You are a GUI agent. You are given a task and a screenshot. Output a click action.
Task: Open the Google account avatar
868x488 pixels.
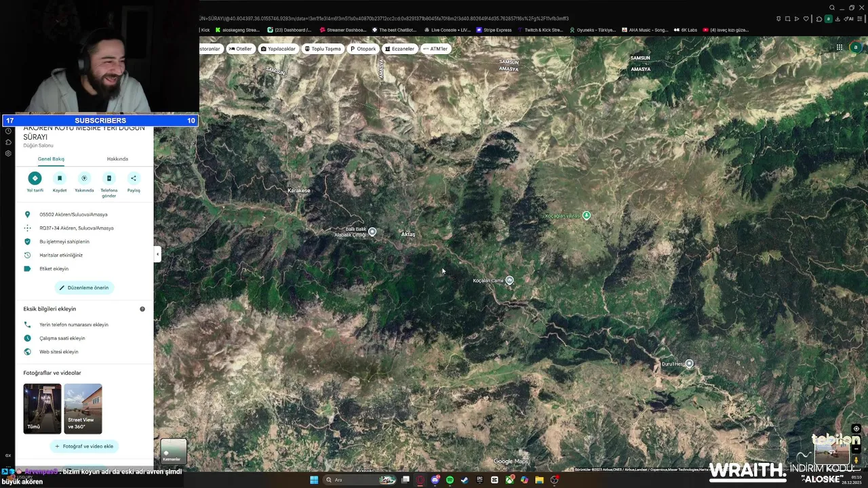coord(856,47)
